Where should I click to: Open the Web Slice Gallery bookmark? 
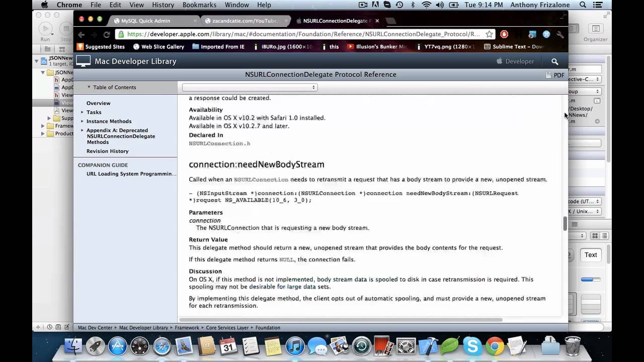click(158, 47)
